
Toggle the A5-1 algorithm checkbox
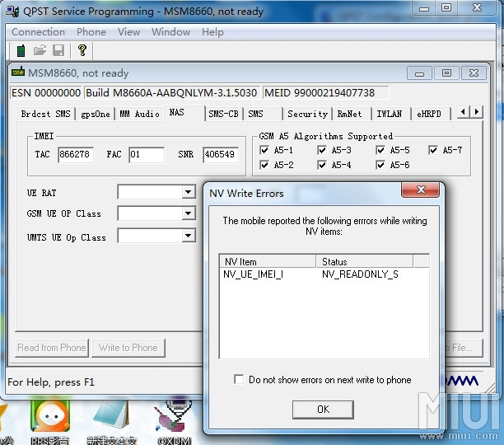click(x=264, y=150)
